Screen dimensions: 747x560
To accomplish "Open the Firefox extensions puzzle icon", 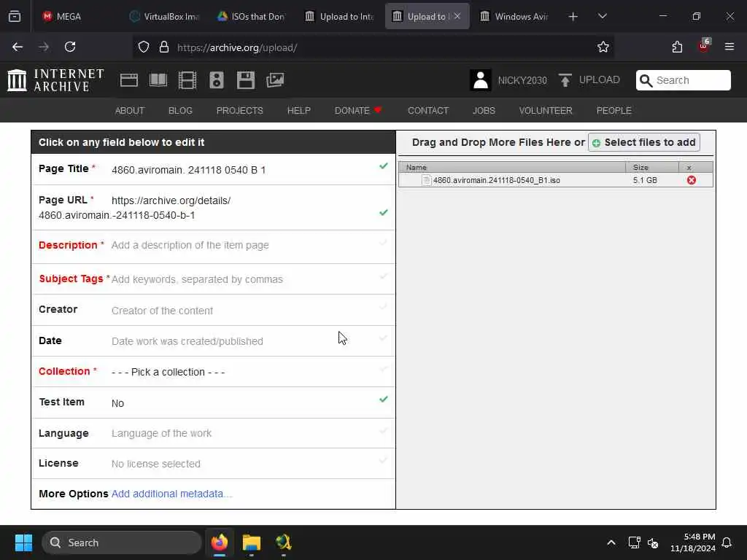I will click(677, 47).
